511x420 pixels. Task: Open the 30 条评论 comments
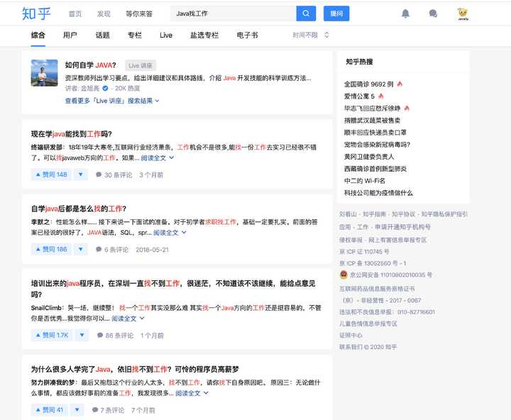114,175
